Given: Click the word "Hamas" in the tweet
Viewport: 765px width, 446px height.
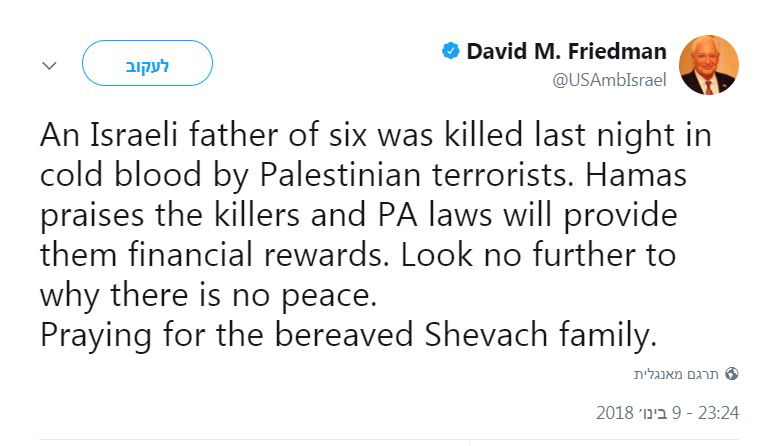Looking at the screenshot, I should [635, 175].
